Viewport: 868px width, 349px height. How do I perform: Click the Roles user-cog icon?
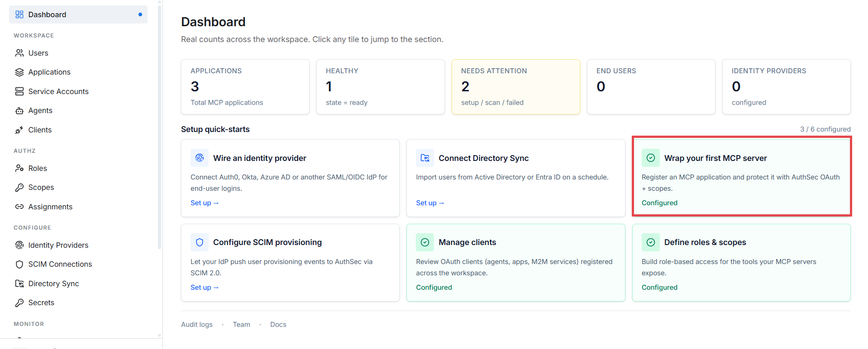click(x=19, y=168)
